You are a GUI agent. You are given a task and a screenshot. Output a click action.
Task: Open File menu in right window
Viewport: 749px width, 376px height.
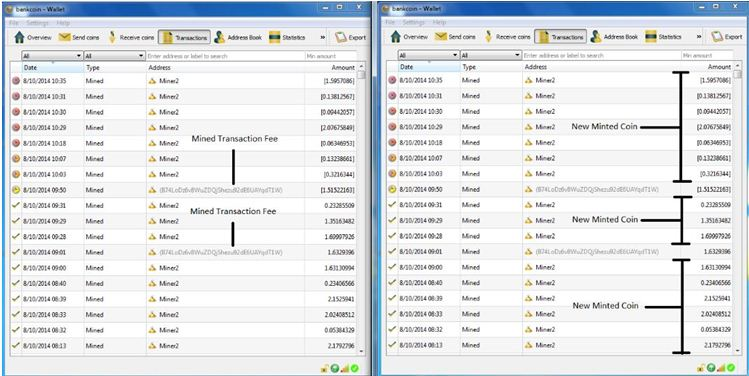click(x=390, y=22)
